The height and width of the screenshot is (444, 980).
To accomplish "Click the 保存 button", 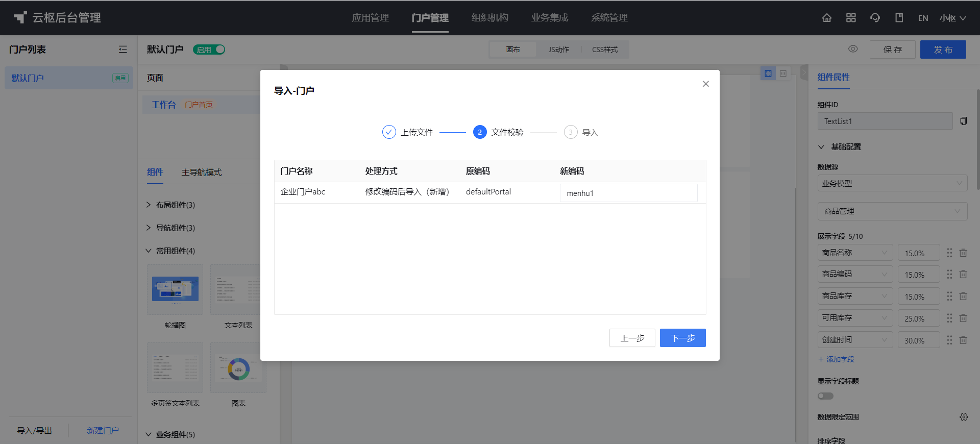I will click(x=893, y=50).
